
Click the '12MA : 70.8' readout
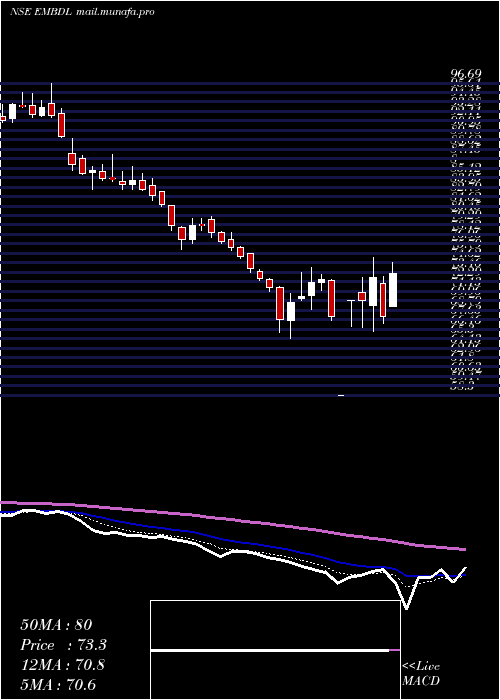coord(62,665)
